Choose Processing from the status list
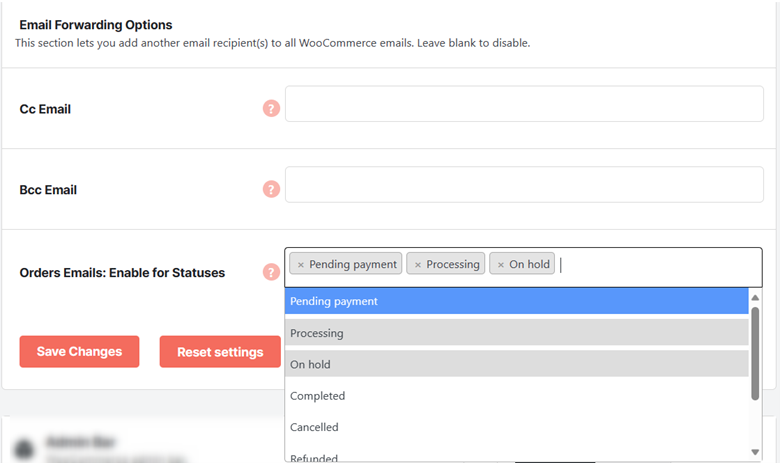The width and height of the screenshot is (780, 463). tap(516, 333)
